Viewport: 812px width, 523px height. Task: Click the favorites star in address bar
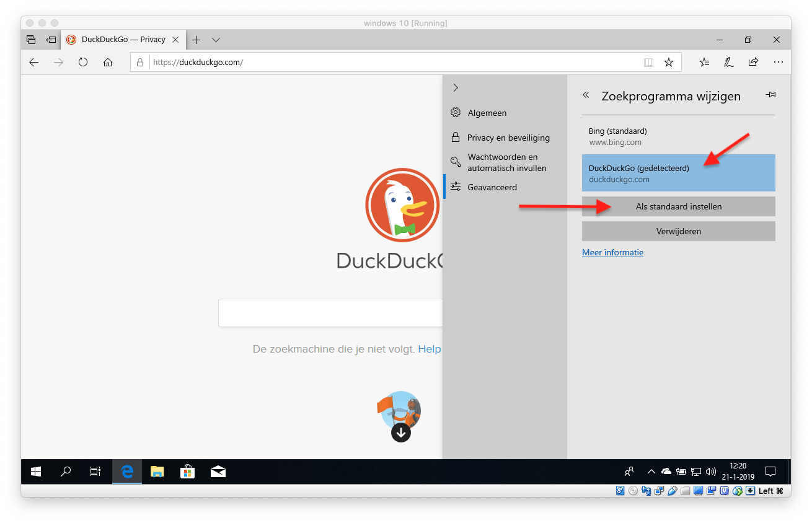[x=668, y=63]
